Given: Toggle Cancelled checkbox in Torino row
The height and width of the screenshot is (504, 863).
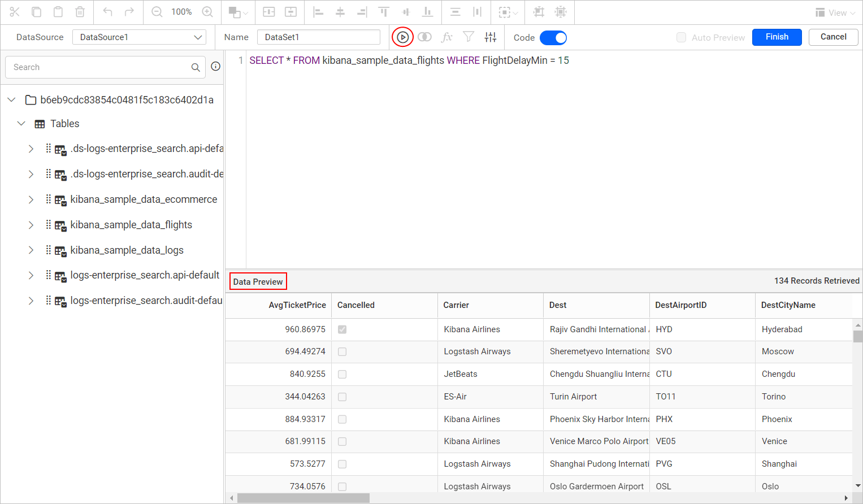Looking at the screenshot, I should pyautogui.click(x=342, y=397).
